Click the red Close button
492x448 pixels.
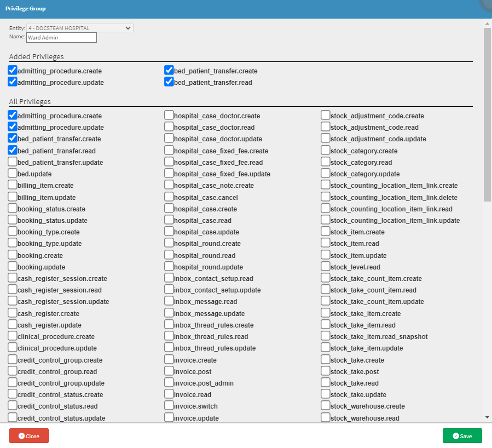(29, 436)
